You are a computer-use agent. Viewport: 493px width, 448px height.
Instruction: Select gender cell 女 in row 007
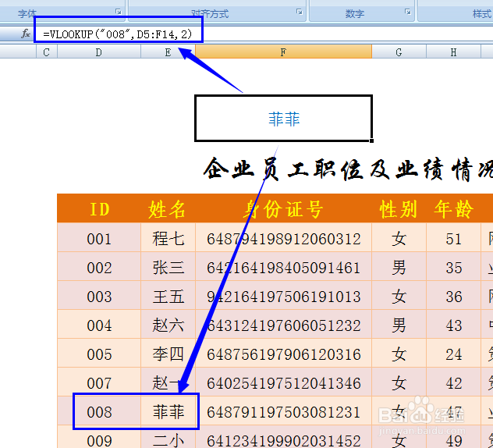(399, 382)
